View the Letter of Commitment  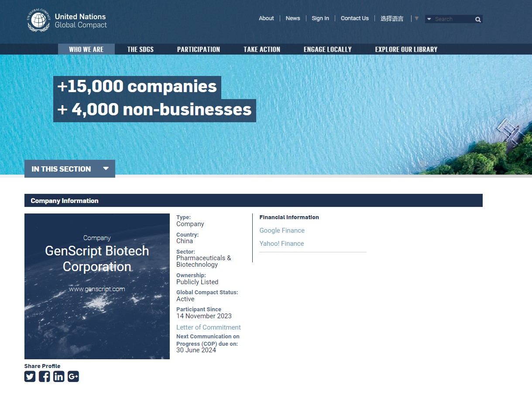(209, 327)
